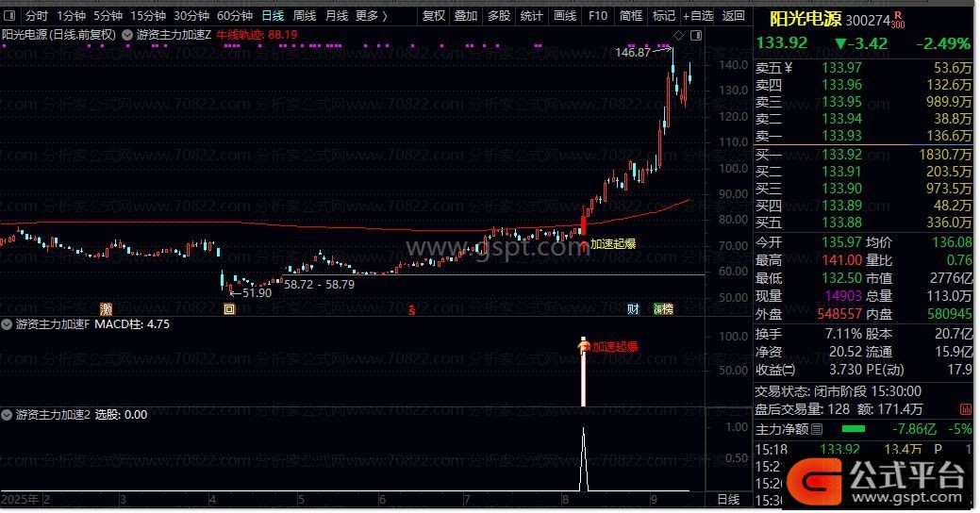Click the 涨榜 marker icon
The image size is (980, 513).
663,308
